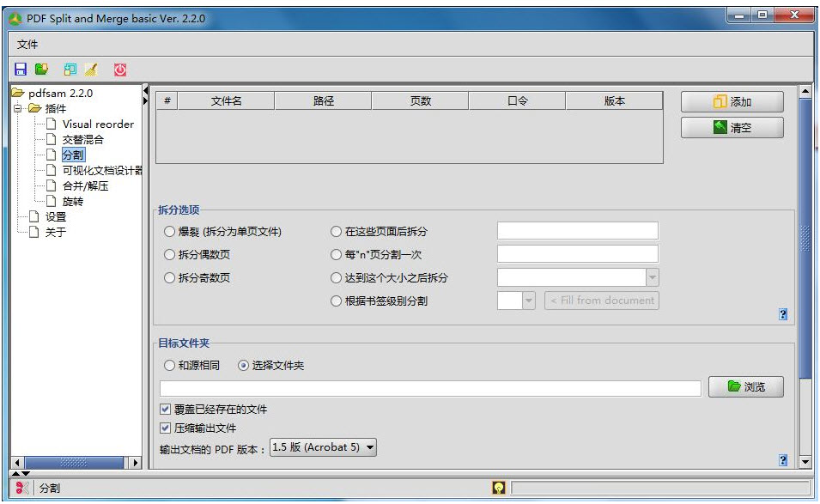
Task: Click the broom clear icon in toolbar
Action: point(91,70)
